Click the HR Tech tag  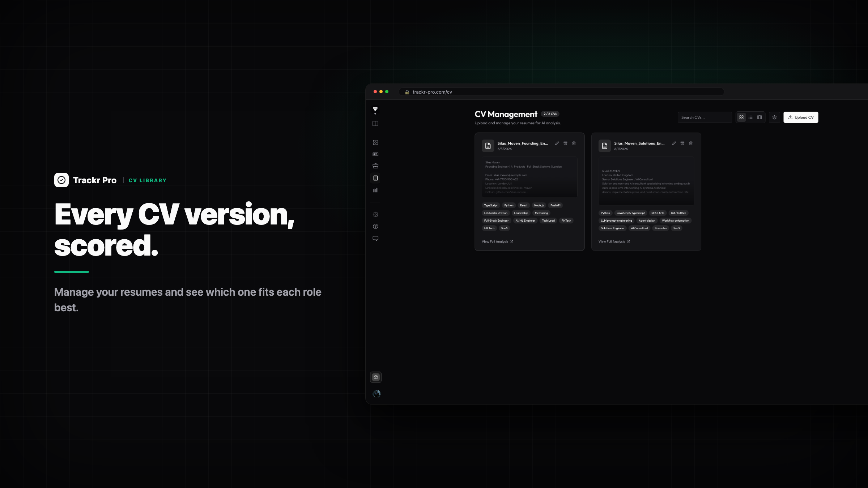point(489,228)
